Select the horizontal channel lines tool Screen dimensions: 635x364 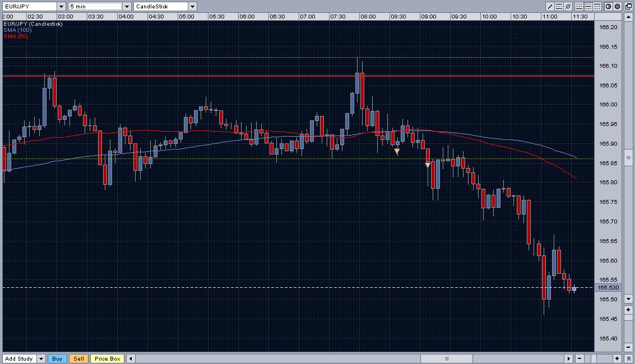pyautogui.click(x=559, y=7)
